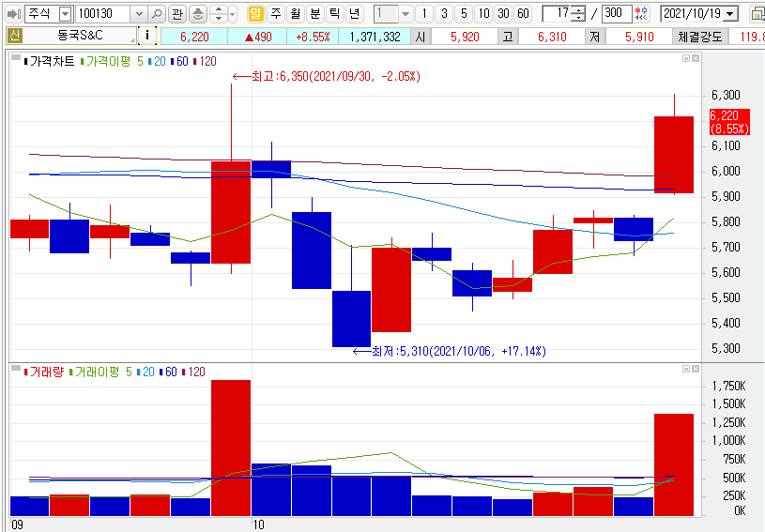
Task: Click the chart settings icon at far right
Action: tap(757, 14)
